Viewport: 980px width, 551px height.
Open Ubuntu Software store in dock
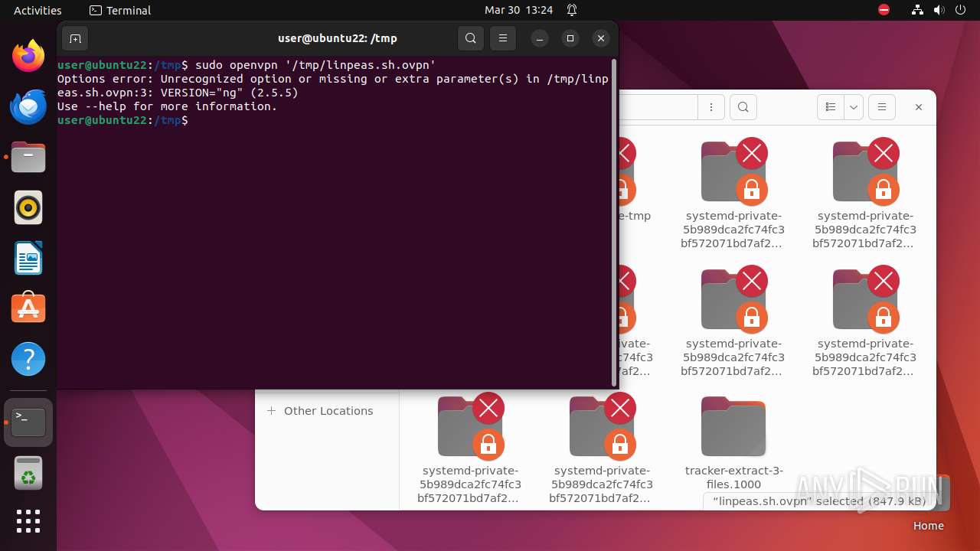(28, 308)
